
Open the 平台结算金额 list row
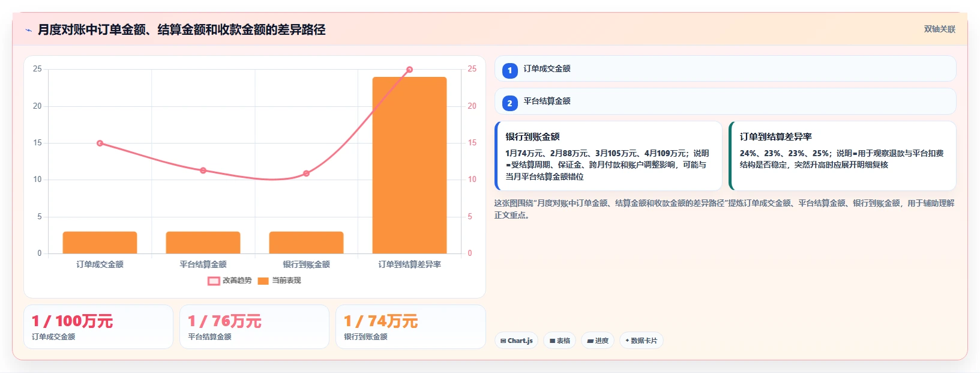(725, 101)
